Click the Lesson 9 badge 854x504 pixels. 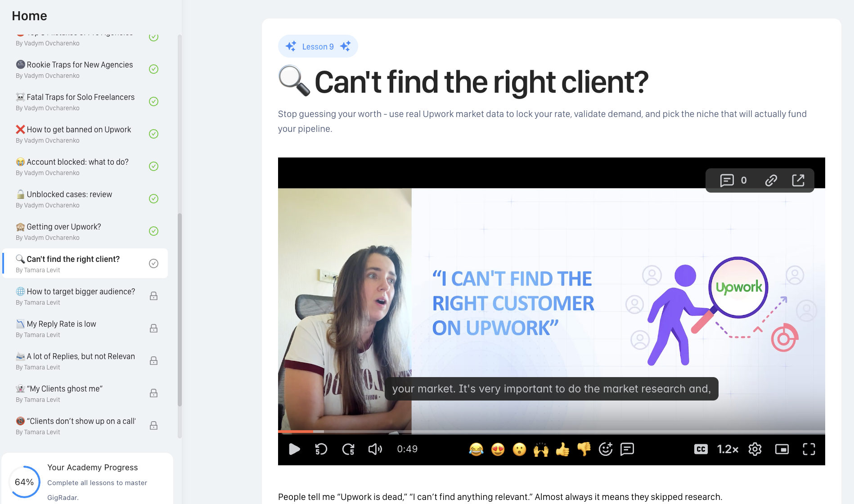point(318,46)
